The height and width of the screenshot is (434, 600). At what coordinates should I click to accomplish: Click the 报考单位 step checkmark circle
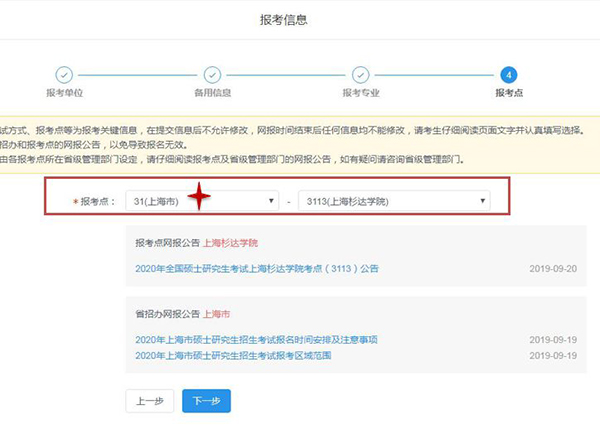click(64, 75)
